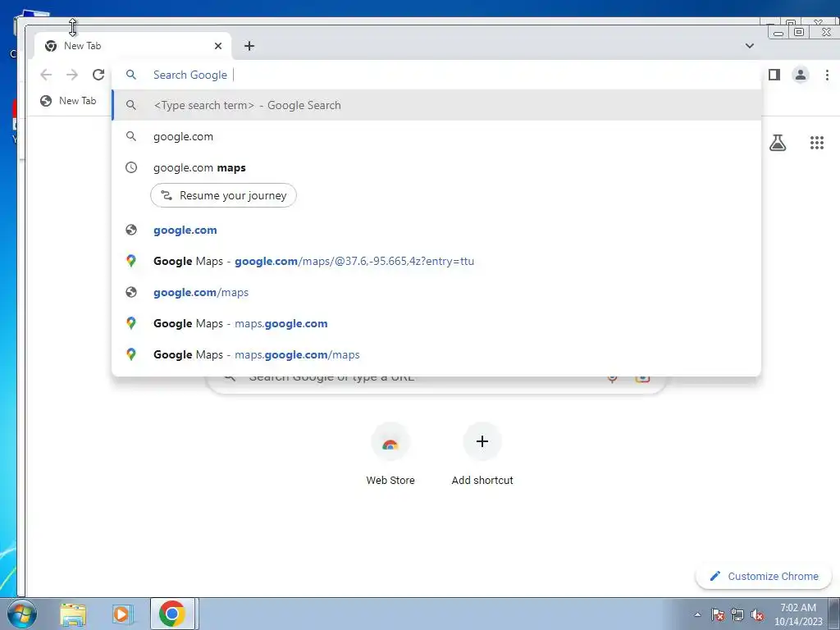
Task: Open the Chrome side panel icon
Action: (774, 75)
